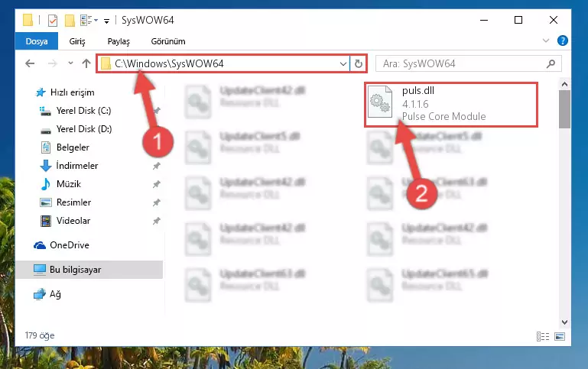The height and width of the screenshot is (369, 588).
Task: Switch to large icons view using status bar icon
Action: click(x=560, y=336)
